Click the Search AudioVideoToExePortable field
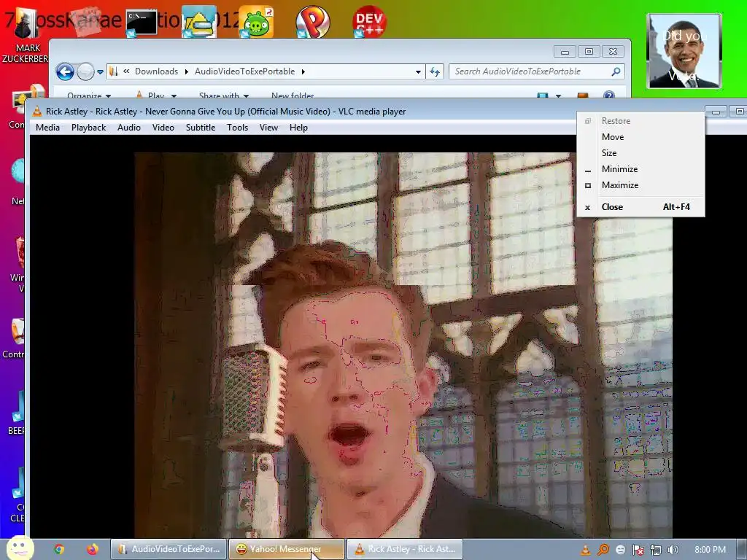The height and width of the screenshot is (560, 747). 536,71
